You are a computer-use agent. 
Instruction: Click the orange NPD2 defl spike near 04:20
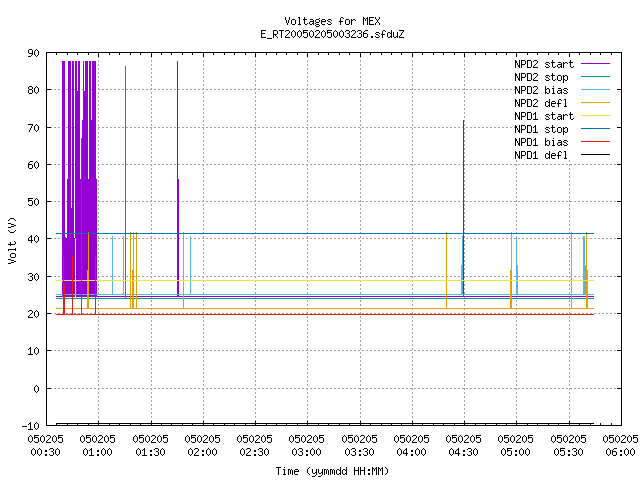(447, 270)
